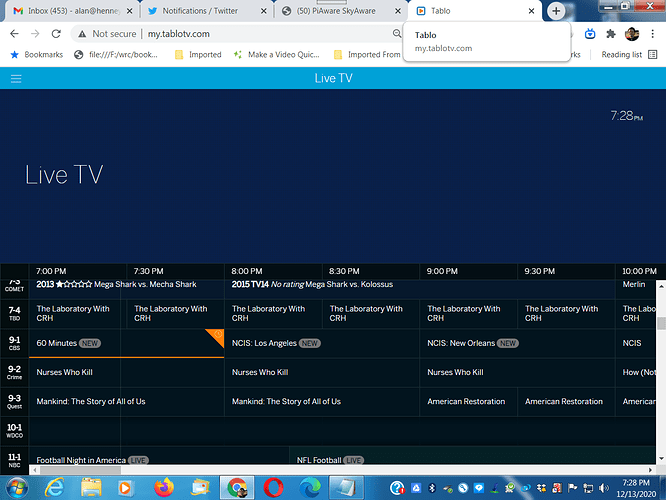
Task: Open the taskbar clock and date
Action: pyautogui.click(x=636, y=489)
